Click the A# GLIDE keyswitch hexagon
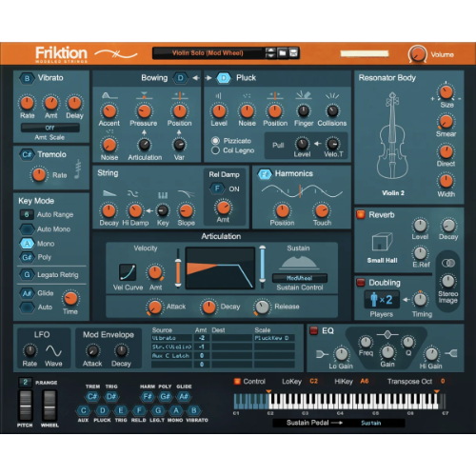This screenshot has width=476, height=476. point(184,396)
